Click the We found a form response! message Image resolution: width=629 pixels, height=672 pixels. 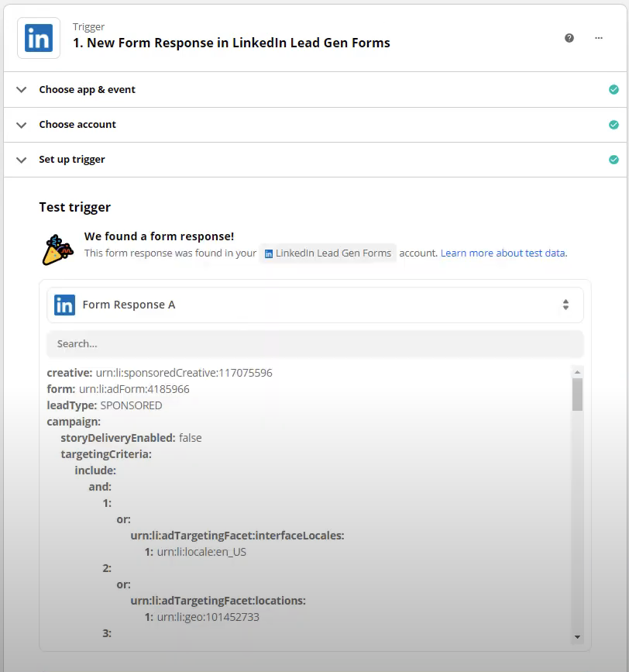tap(159, 236)
